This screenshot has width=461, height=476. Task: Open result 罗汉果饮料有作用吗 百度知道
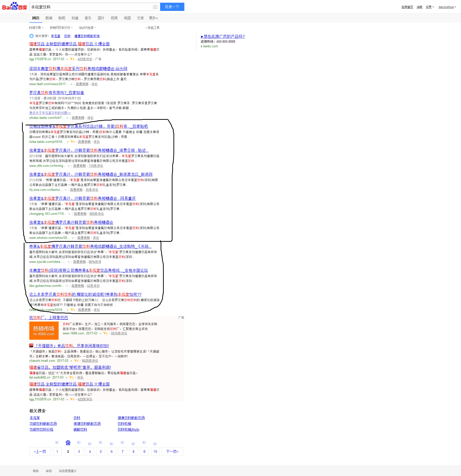tap(56, 93)
